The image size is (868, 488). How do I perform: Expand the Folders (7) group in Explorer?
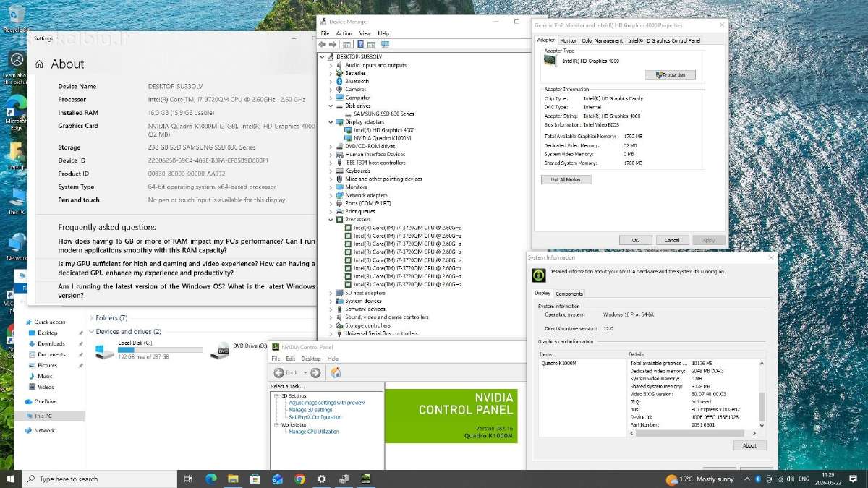[91, 318]
